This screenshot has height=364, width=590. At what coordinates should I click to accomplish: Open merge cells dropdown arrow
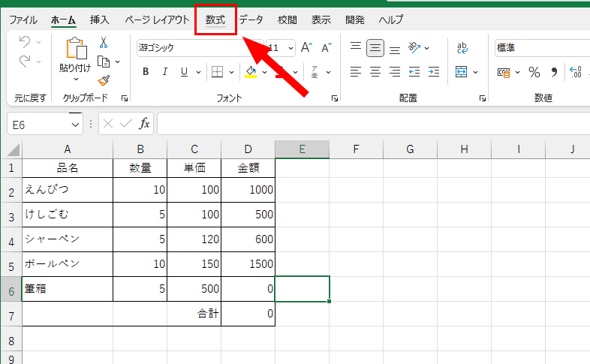[x=476, y=72]
